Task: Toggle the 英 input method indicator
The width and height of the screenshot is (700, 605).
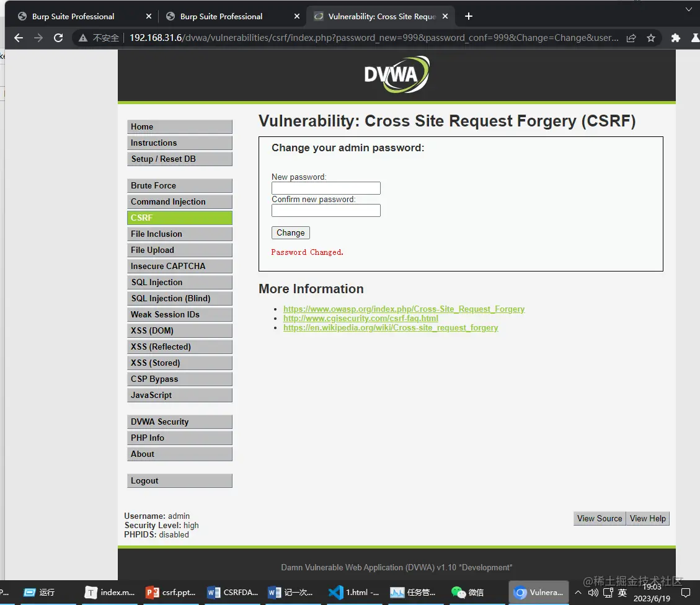Action: point(622,593)
